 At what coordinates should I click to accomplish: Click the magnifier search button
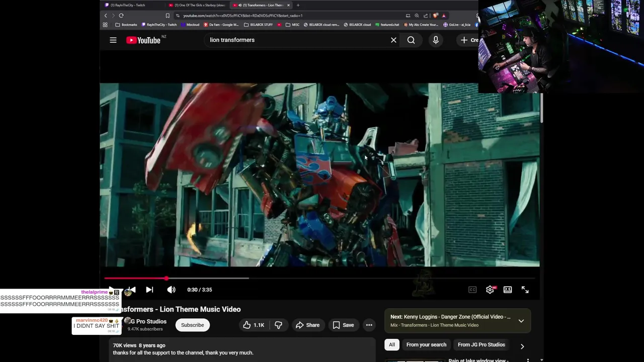coord(411,40)
